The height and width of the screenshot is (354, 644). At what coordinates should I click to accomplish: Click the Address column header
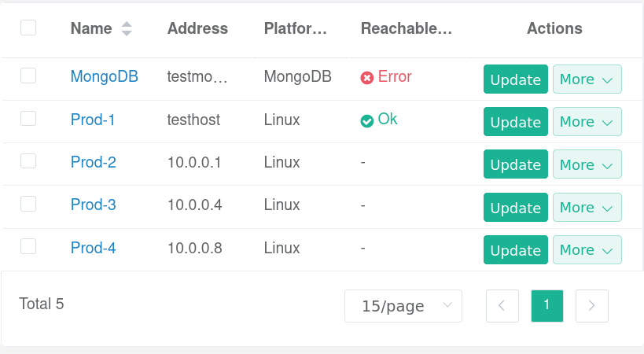pos(197,28)
